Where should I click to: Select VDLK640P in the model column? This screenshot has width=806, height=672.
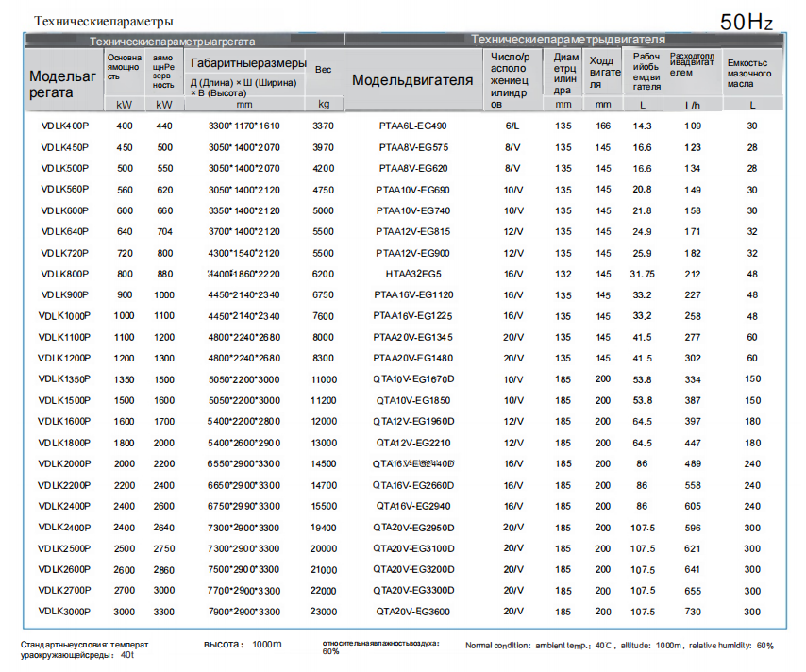(x=65, y=231)
